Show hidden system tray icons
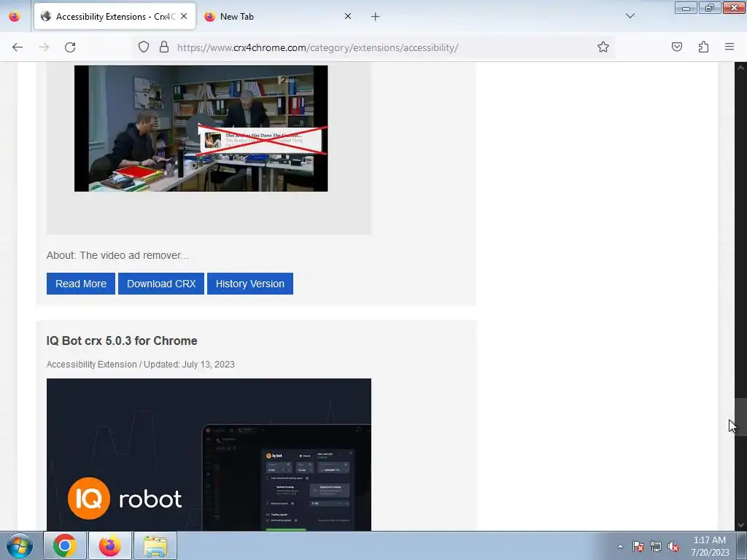 coord(620,546)
